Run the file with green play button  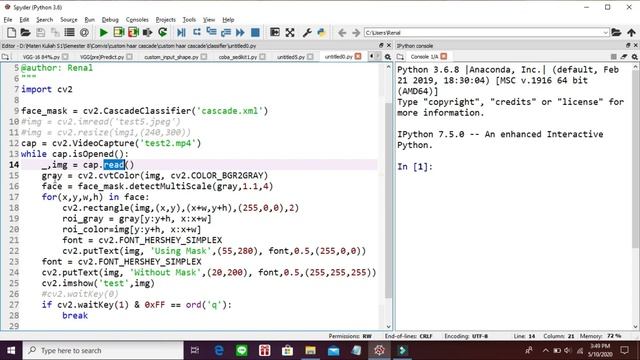click(x=103, y=32)
